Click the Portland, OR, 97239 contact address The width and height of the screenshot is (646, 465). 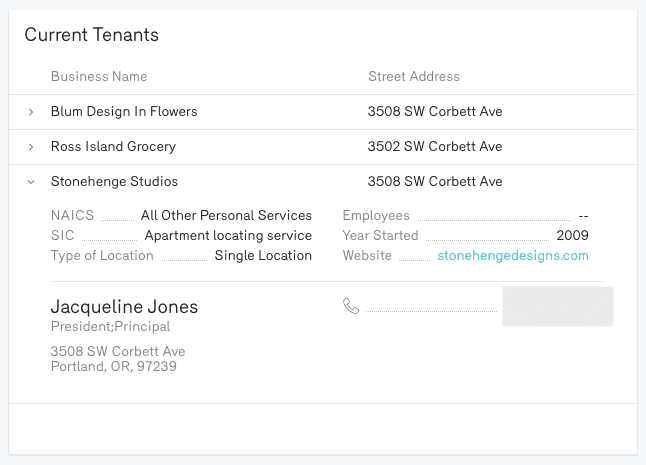[113, 366]
